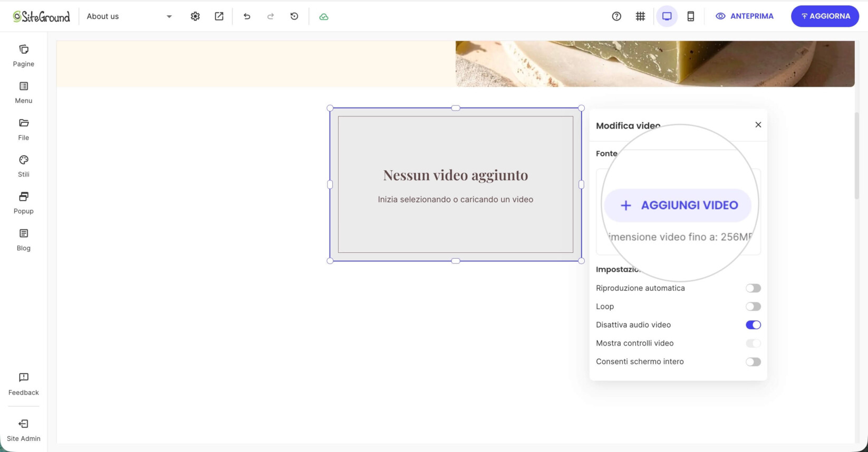Open the Popup panel
This screenshot has width=868, height=452.
pos(24,203)
